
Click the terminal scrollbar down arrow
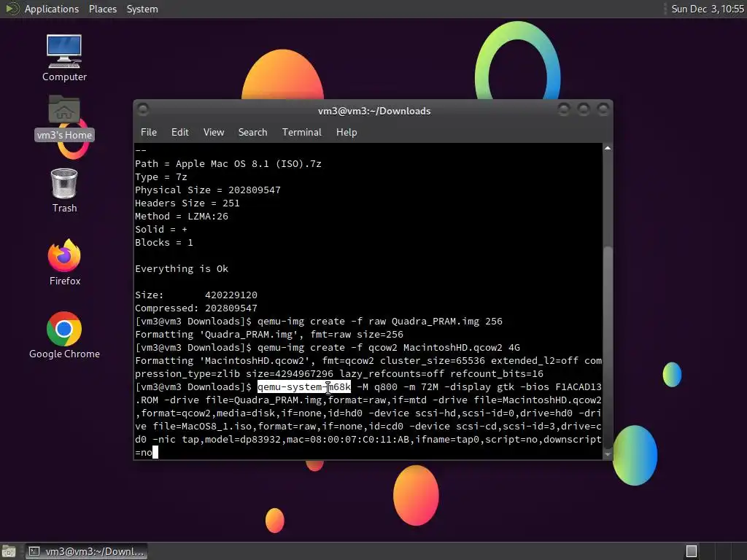pyautogui.click(x=608, y=454)
